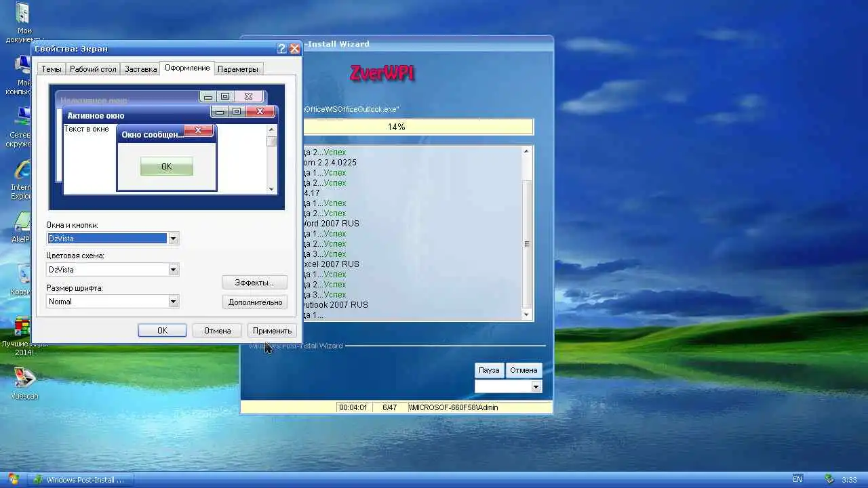Expand the Окна и кнопки dropdown

point(173,239)
